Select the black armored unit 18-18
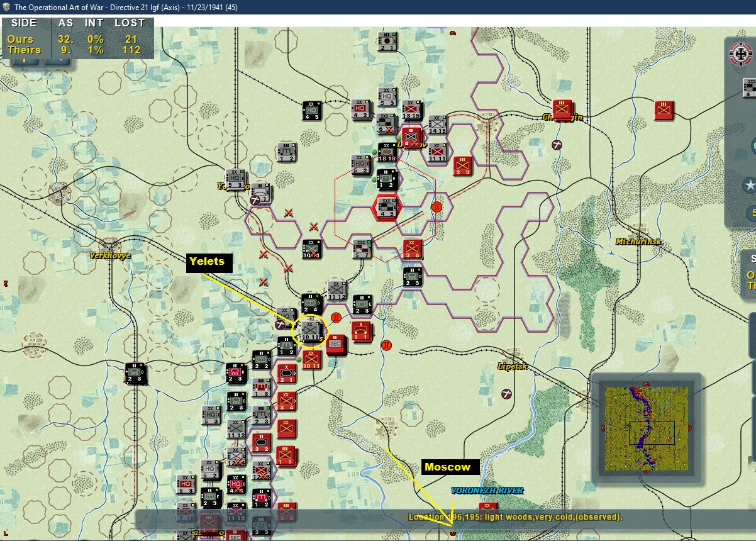756x541 pixels. (388, 153)
